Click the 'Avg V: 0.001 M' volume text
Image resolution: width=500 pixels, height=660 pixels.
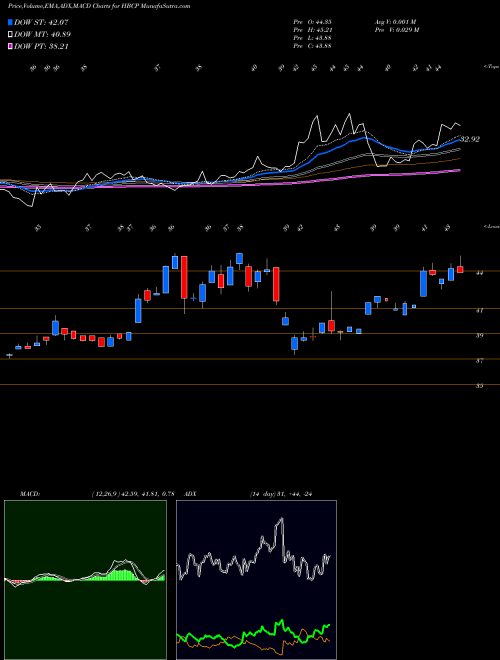(x=395, y=22)
